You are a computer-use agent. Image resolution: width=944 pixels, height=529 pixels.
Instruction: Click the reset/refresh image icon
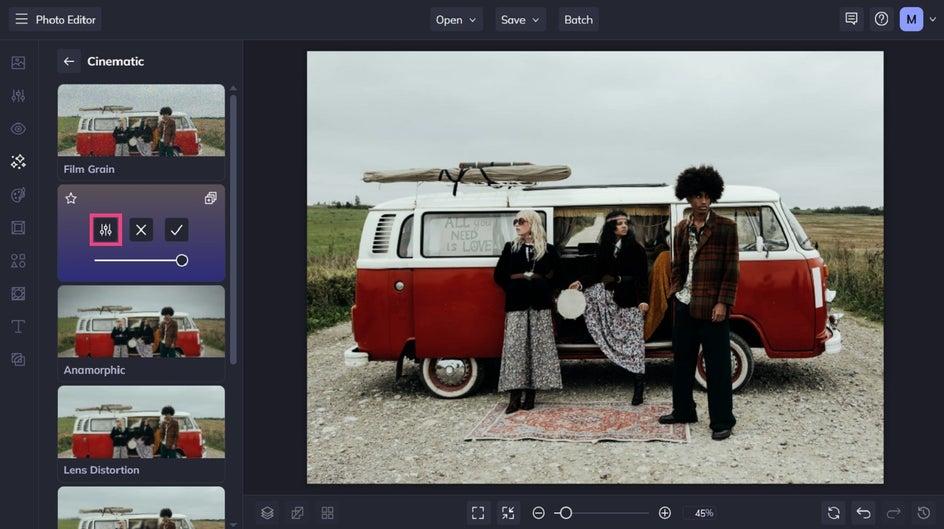click(x=833, y=513)
